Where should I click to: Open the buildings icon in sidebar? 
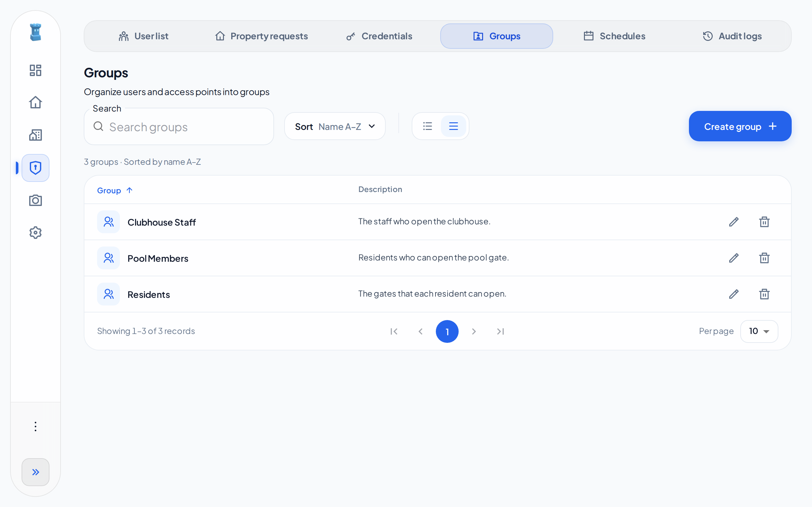[x=35, y=135]
